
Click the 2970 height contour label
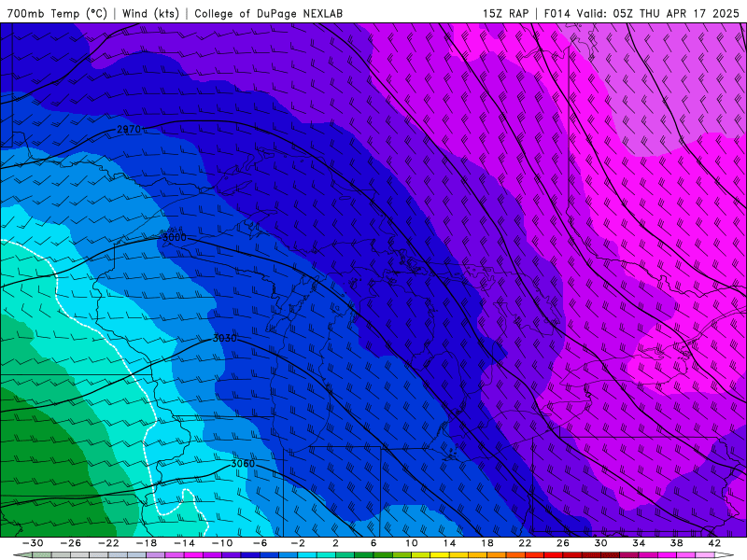(129, 130)
